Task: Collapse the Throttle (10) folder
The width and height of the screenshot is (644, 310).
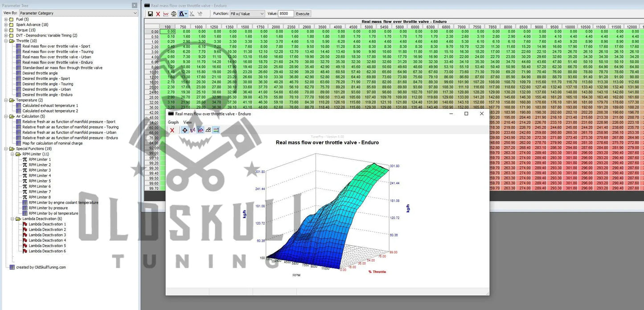Action: point(6,41)
